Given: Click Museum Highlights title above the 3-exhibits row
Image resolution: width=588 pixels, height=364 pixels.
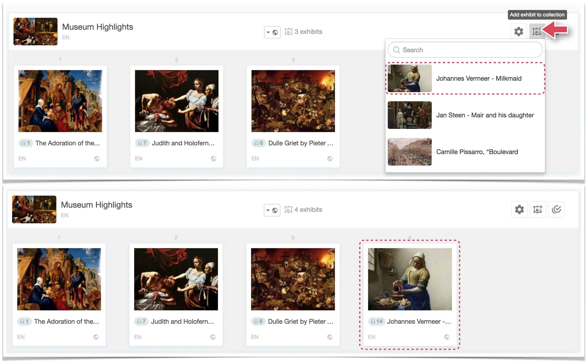Looking at the screenshot, I should click(98, 27).
